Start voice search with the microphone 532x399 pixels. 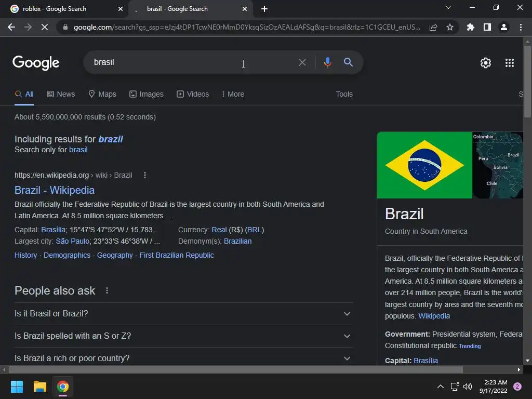(327, 62)
